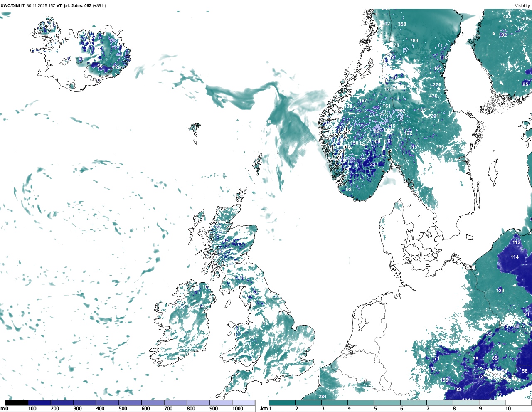
Task: Click visibility value 75 in Germany
Action: tap(475, 359)
